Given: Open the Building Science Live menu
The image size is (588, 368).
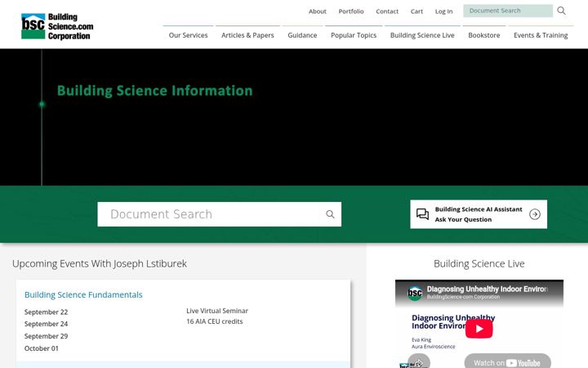Looking at the screenshot, I should pos(422,35).
